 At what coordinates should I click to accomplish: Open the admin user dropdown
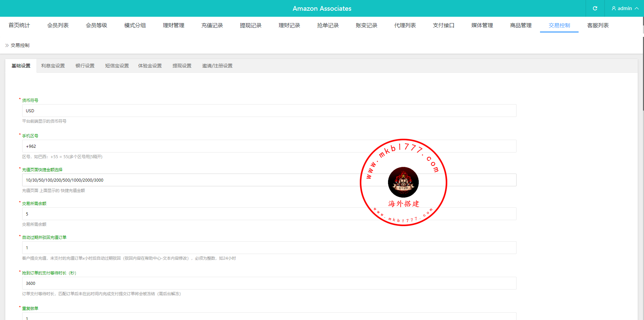(x=625, y=8)
